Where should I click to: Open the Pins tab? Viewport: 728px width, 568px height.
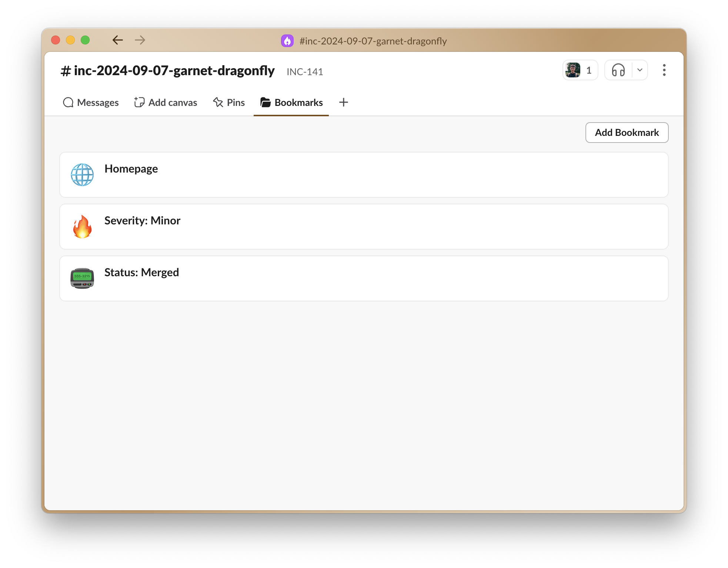pos(229,103)
